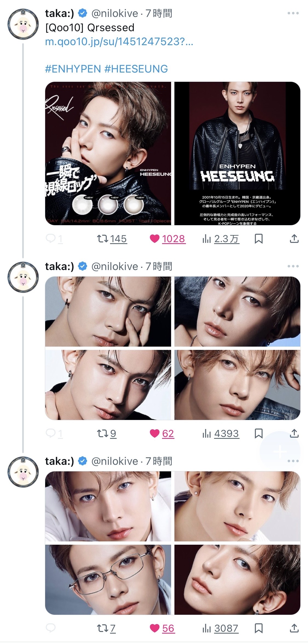Open the #HEESEUNG hashtag

(x=136, y=69)
